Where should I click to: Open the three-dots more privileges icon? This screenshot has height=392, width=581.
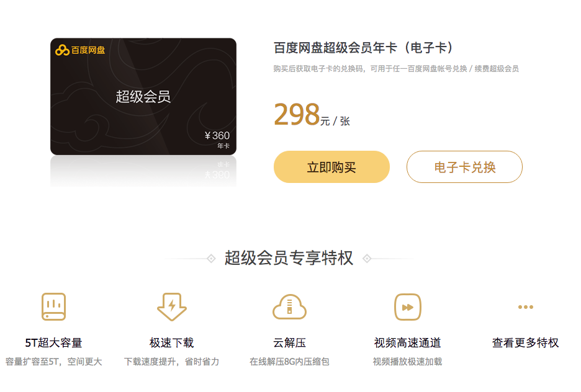point(525,307)
